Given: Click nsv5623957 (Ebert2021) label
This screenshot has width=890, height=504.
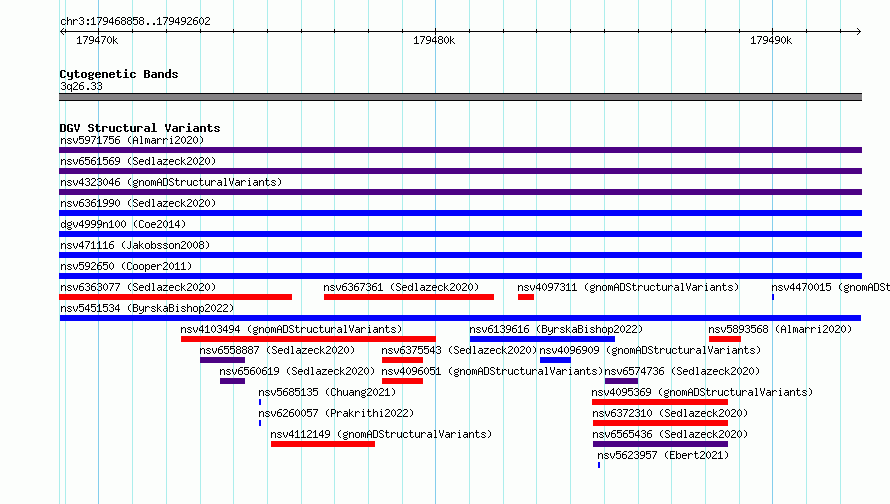Looking at the screenshot, I should pyautogui.click(x=663, y=455).
